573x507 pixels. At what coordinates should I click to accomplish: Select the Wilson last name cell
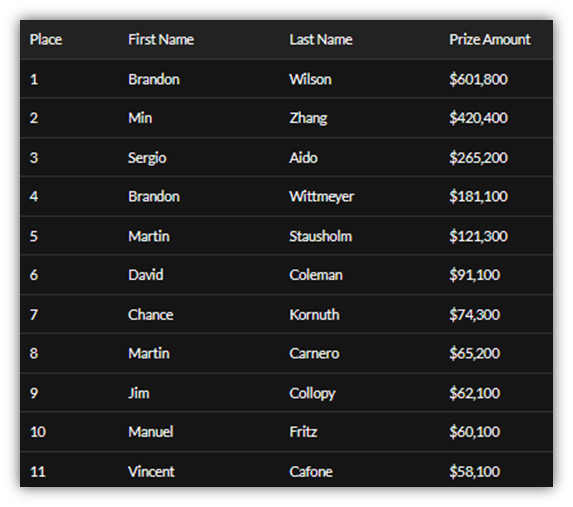(310, 79)
